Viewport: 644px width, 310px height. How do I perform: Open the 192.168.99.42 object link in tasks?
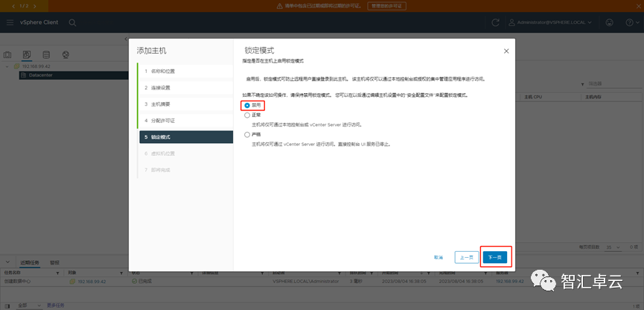point(92,282)
